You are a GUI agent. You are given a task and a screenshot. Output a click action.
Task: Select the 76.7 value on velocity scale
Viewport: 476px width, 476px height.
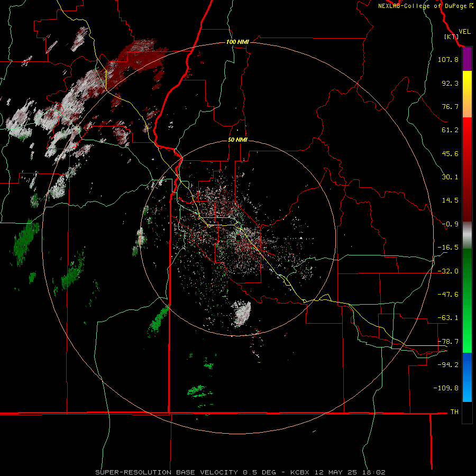pyautogui.click(x=450, y=106)
